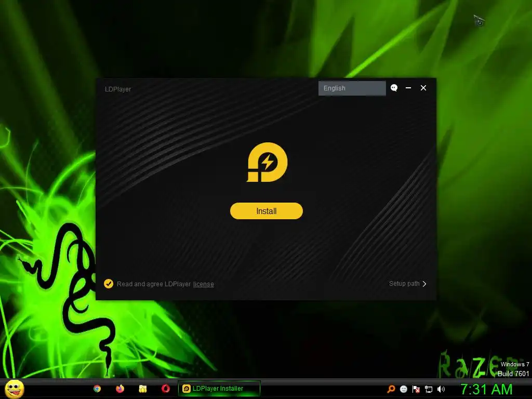The width and height of the screenshot is (532, 399).
Task: Click the LDPlayer title text in installer
Action: 118,89
